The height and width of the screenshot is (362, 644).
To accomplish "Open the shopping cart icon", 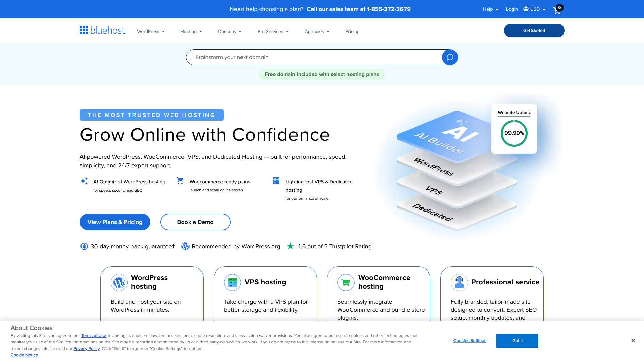I will (557, 10).
